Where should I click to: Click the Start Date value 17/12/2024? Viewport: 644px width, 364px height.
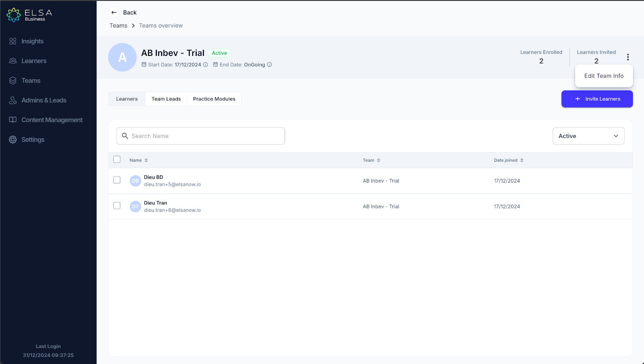click(188, 64)
